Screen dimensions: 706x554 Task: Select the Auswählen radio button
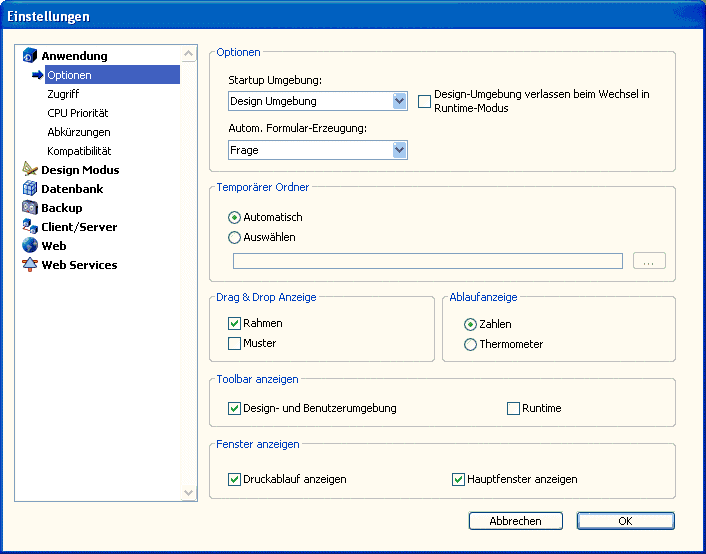tap(235, 238)
